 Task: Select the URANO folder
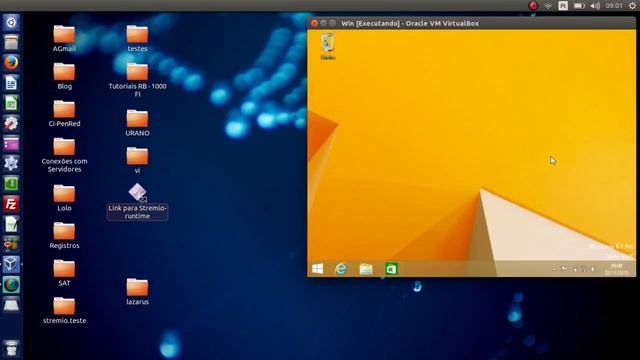click(137, 123)
